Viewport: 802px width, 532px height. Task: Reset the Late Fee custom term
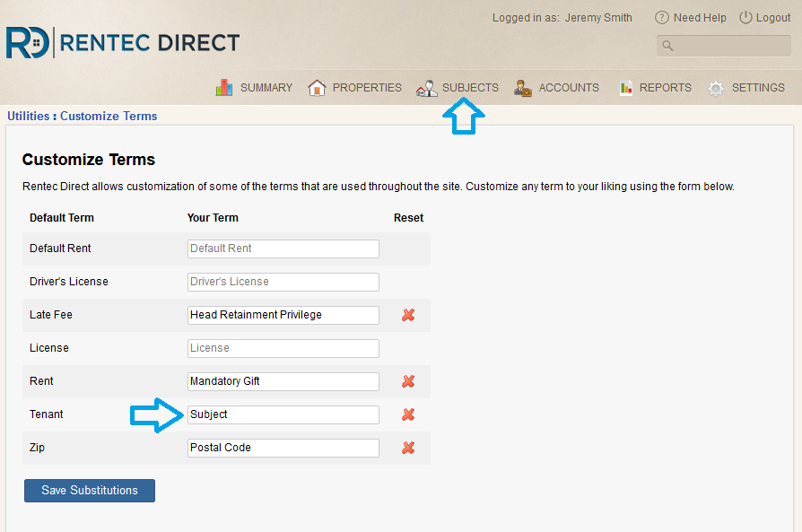coord(408,315)
